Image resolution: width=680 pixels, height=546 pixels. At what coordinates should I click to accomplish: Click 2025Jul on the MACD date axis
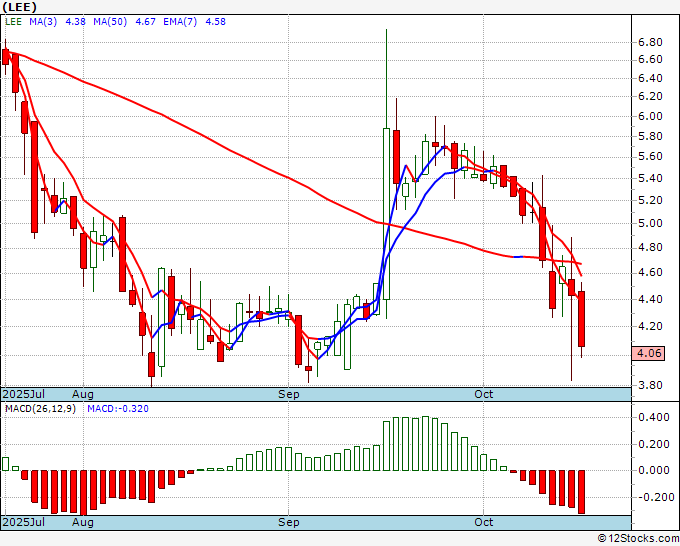(24, 522)
